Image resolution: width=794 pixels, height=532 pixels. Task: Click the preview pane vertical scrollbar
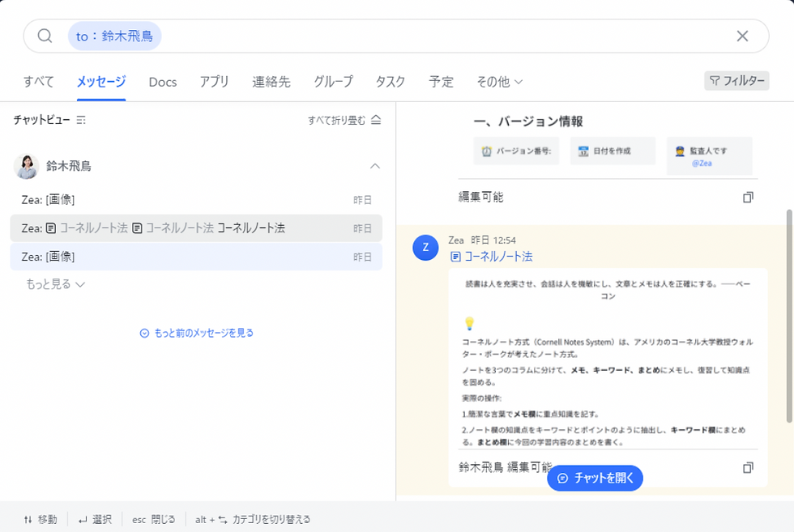coord(789,316)
